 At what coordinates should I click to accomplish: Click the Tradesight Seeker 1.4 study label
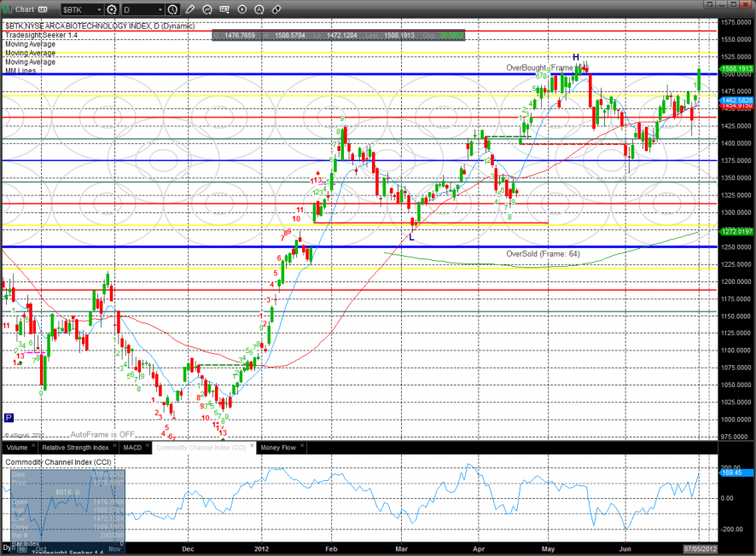point(39,35)
